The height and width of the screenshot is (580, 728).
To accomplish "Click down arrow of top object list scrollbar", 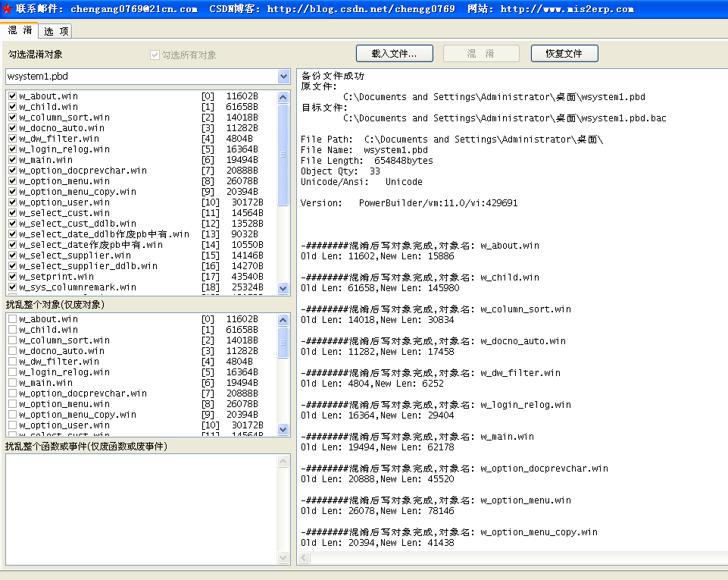I will pyautogui.click(x=283, y=288).
